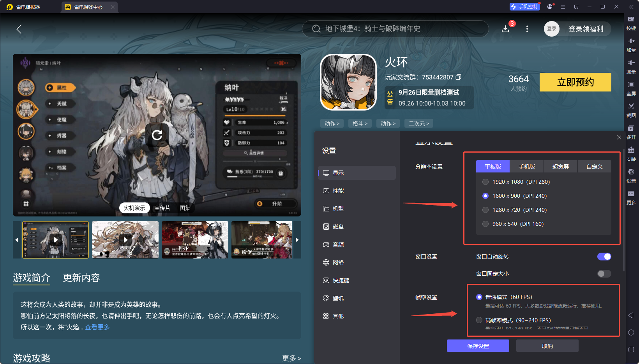The image size is (639, 364).
Task: Open the user account icon in title bar
Action: tap(550, 7)
